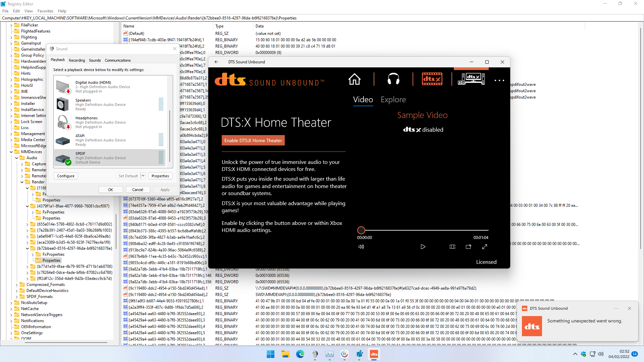Cast the sample video to a device
The height and width of the screenshot is (362, 644).
click(469, 247)
